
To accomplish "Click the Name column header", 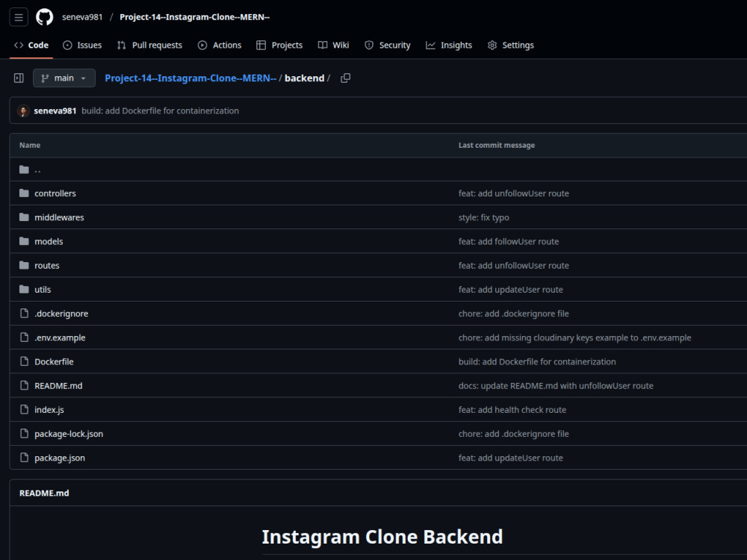I will click(x=30, y=146).
